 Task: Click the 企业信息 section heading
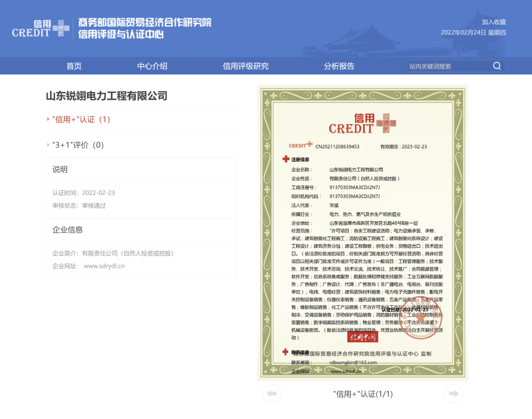coord(67,230)
